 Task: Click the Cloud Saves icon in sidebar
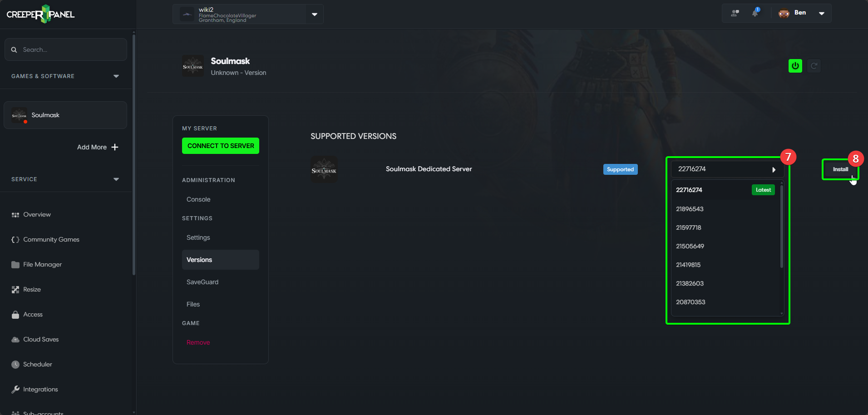coord(15,339)
